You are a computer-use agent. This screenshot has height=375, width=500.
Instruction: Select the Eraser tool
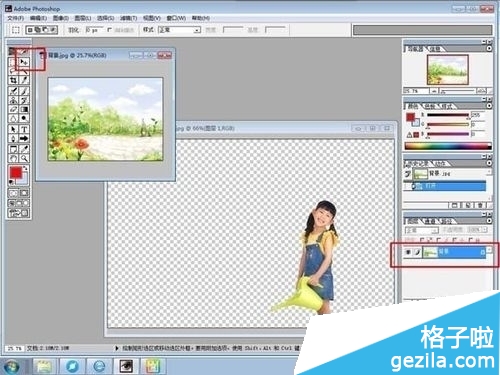[x=13, y=109]
